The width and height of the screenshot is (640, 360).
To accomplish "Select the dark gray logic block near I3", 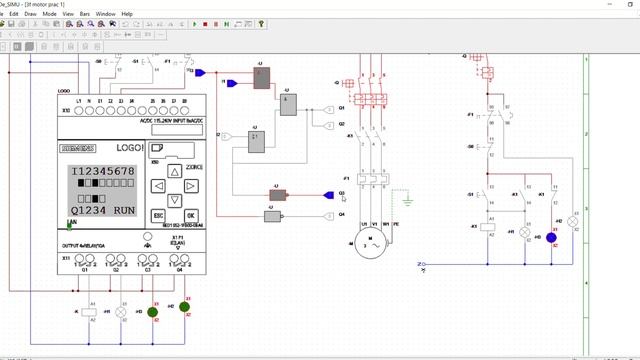I will [x=262, y=78].
